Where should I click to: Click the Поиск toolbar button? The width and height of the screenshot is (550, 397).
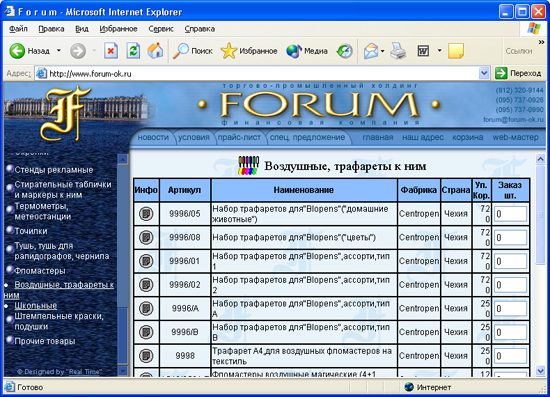click(x=193, y=51)
